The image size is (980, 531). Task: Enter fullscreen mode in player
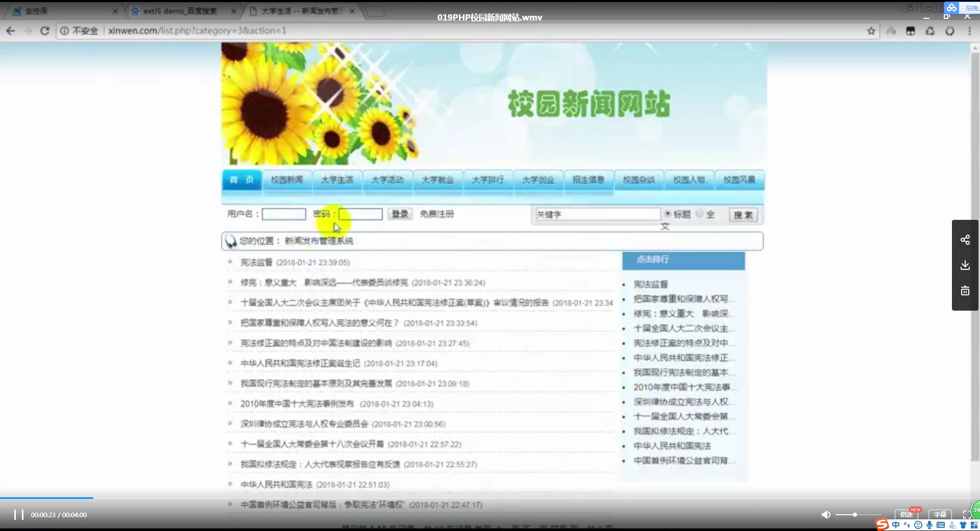(966, 515)
